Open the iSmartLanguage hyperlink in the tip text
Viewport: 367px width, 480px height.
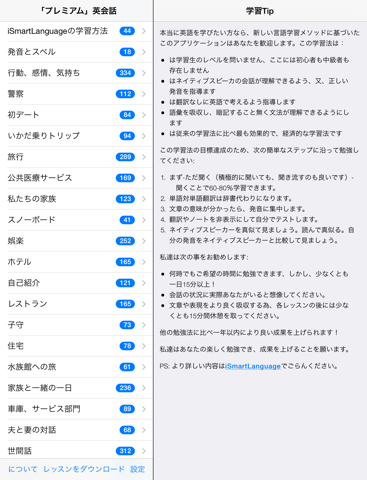click(253, 366)
